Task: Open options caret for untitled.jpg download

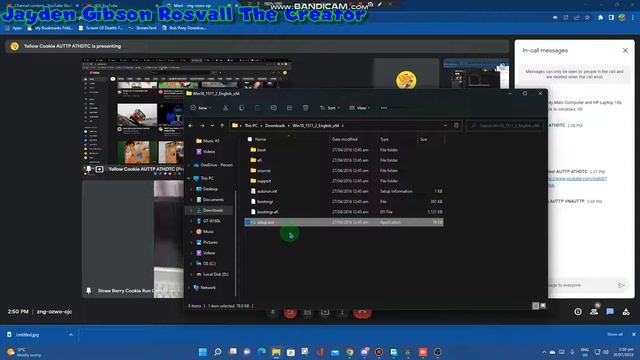Action: coord(71,335)
